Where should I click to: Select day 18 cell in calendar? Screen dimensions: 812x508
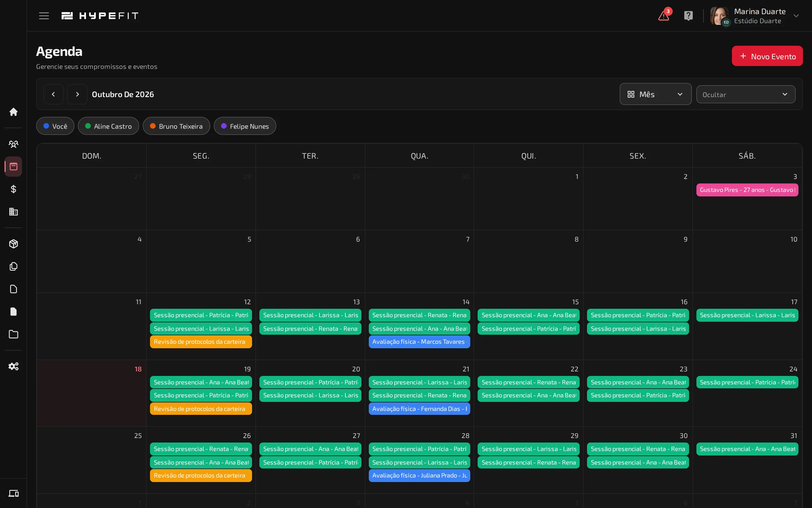tap(91, 393)
